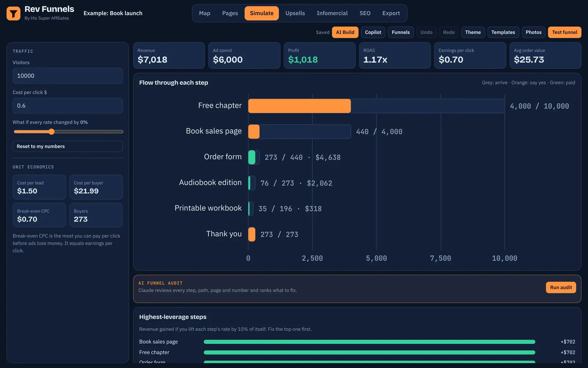Click the Printable workbook step label
Image resolution: width=588 pixels, height=368 pixels.
pos(208,208)
